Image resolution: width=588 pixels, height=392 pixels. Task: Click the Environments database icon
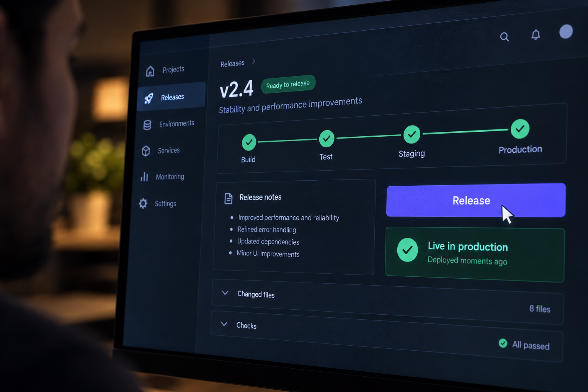(147, 125)
